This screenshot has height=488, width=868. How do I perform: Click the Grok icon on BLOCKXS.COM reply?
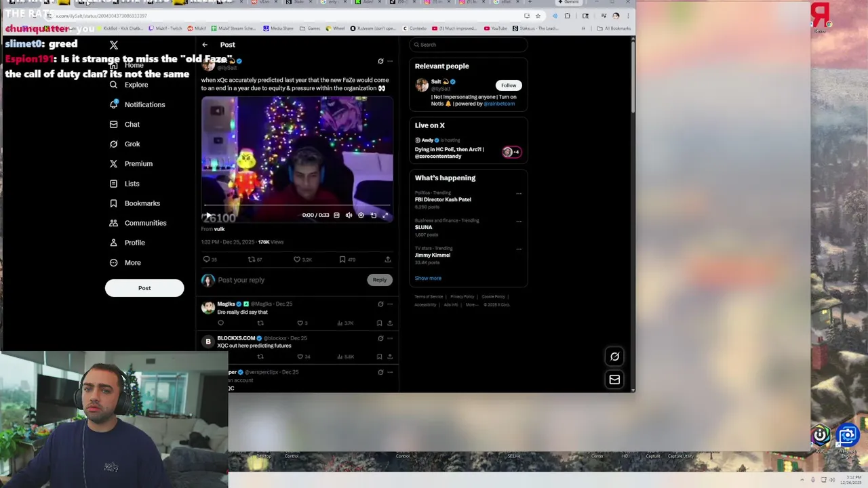click(x=380, y=338)
